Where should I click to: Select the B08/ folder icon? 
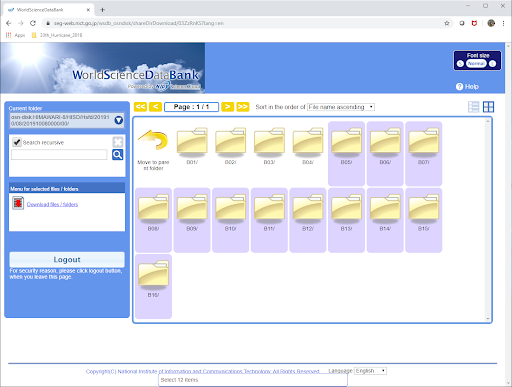coord(153,209)
